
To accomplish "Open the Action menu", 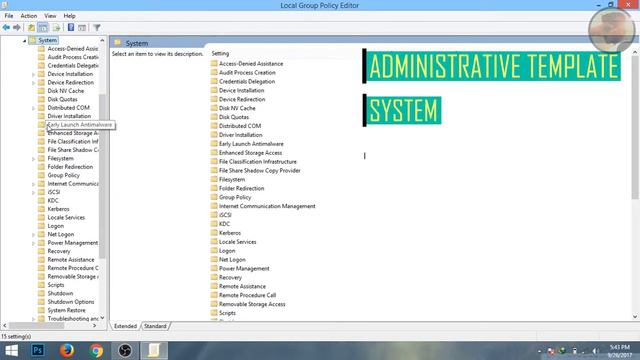I will click(29, 16).
